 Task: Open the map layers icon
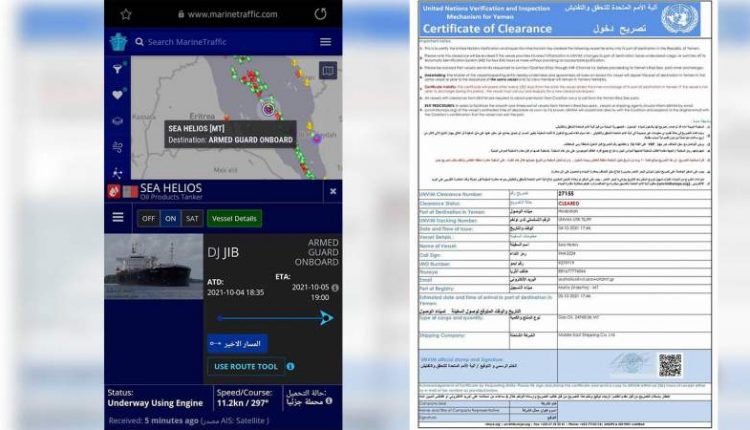click(x=118, y=121)
